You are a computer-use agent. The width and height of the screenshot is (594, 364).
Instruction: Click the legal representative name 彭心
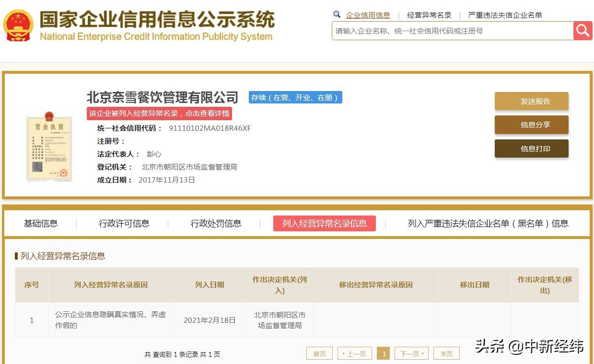coord(154,154)
